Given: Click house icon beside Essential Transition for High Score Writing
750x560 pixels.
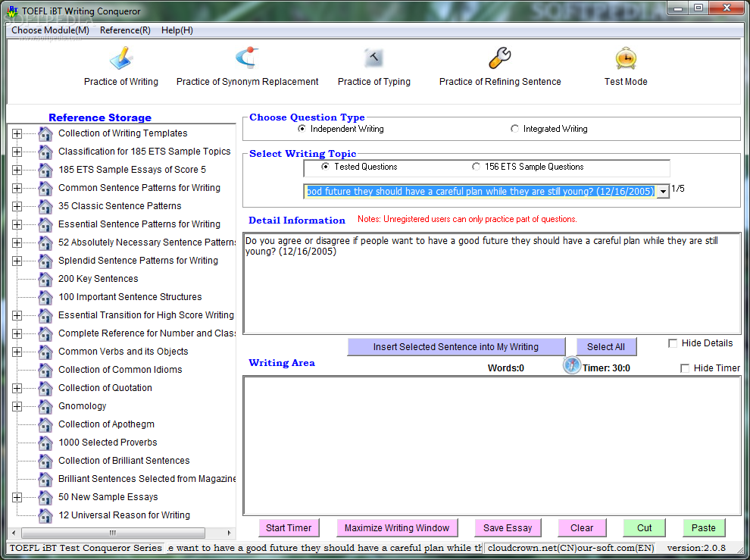Looking at the screenshot, I should [x=45, y=315].
